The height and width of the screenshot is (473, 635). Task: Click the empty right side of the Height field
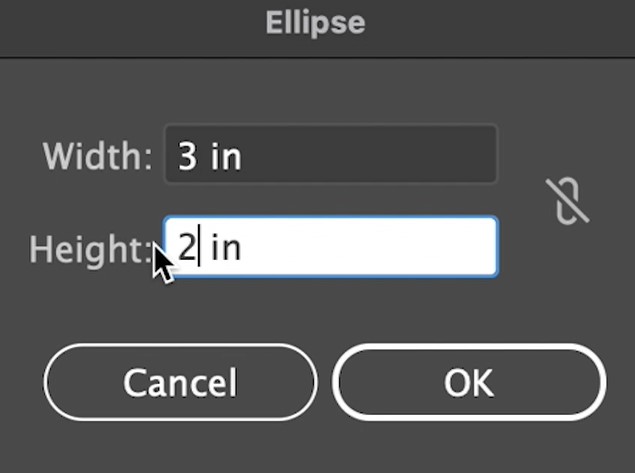[369, 247]
